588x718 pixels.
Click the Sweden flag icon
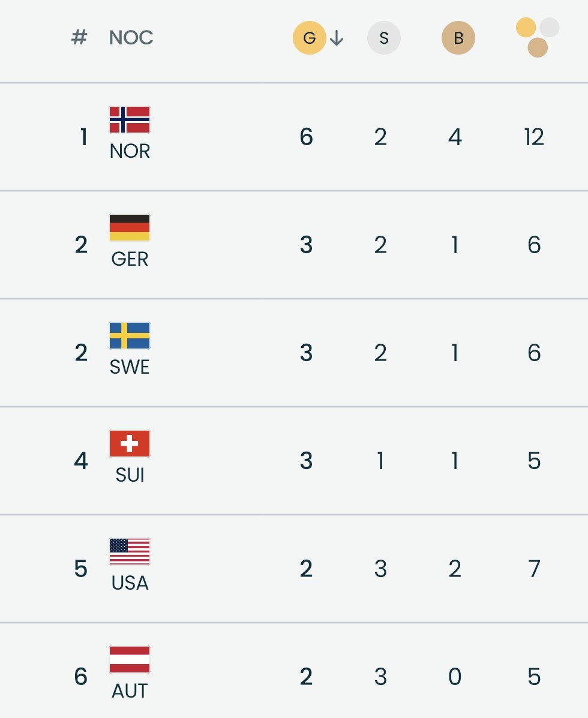pyautogui.click(x=130, y=335)
